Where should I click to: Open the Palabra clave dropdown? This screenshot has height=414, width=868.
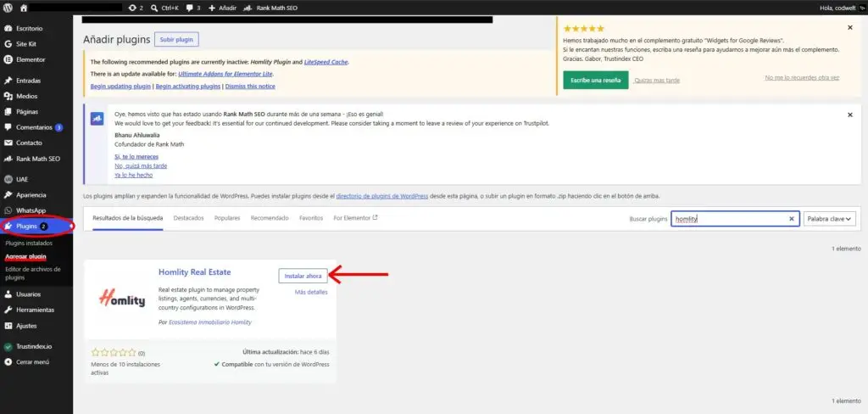(830, 219)
